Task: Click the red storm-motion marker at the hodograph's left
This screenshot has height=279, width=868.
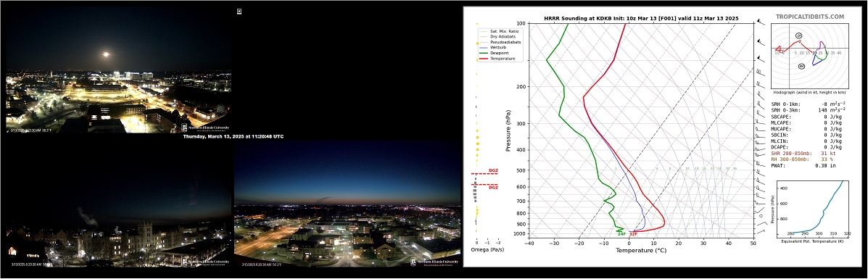Action: (x=779, y=50)
